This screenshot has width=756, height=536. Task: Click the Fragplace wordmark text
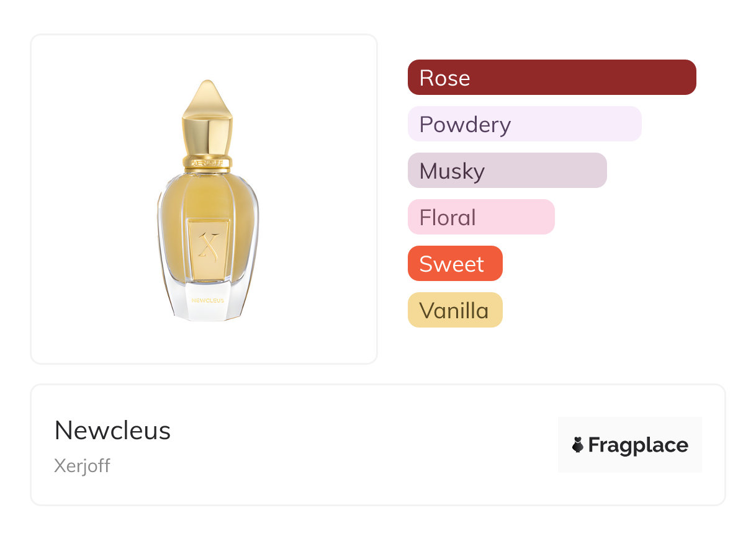pyautogui.click(x=638, y=445)
